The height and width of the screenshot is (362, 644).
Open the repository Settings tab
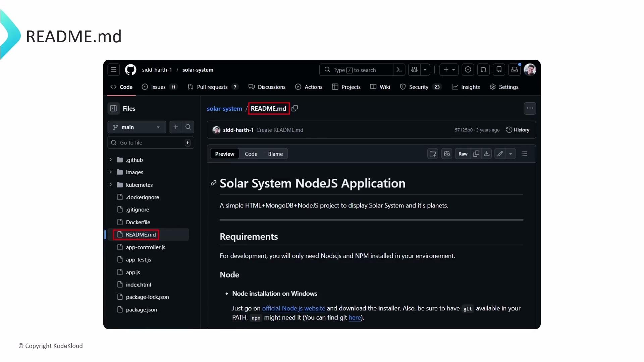(x=504, y=87)
